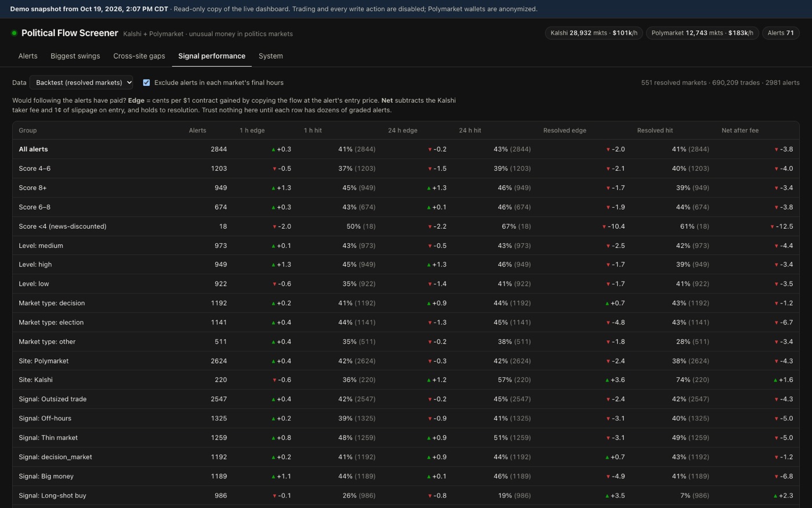Image resolution: width=812 pixels, height=508 pixels.
Task: Uncheck Exclude alerts in final hours
Action: point(146,82)
